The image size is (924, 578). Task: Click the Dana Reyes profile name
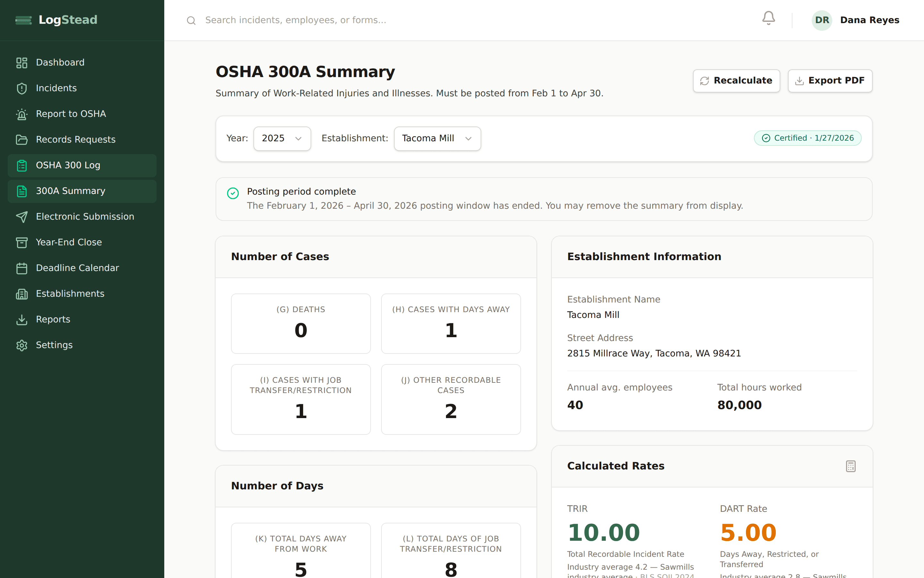(x=869, y=20)
